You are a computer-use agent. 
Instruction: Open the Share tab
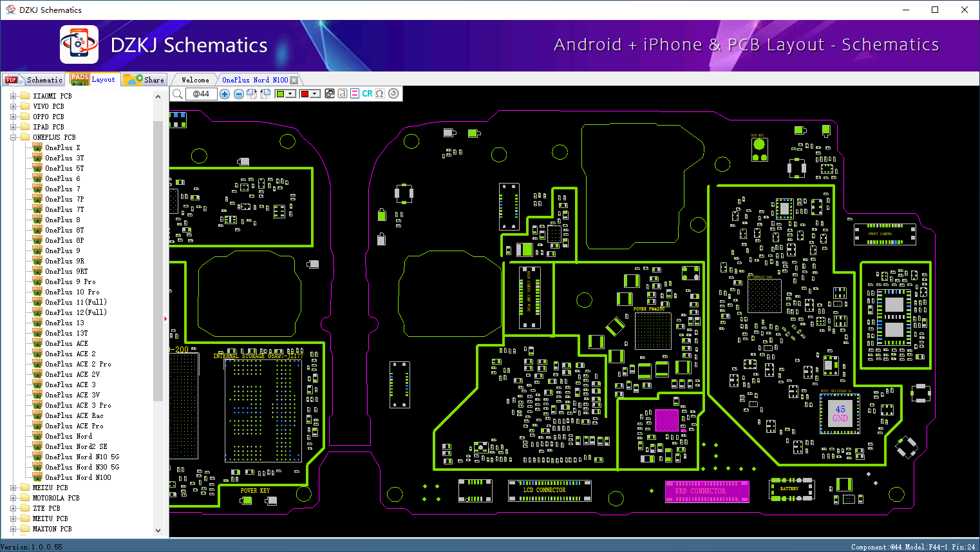click(144, 80)
